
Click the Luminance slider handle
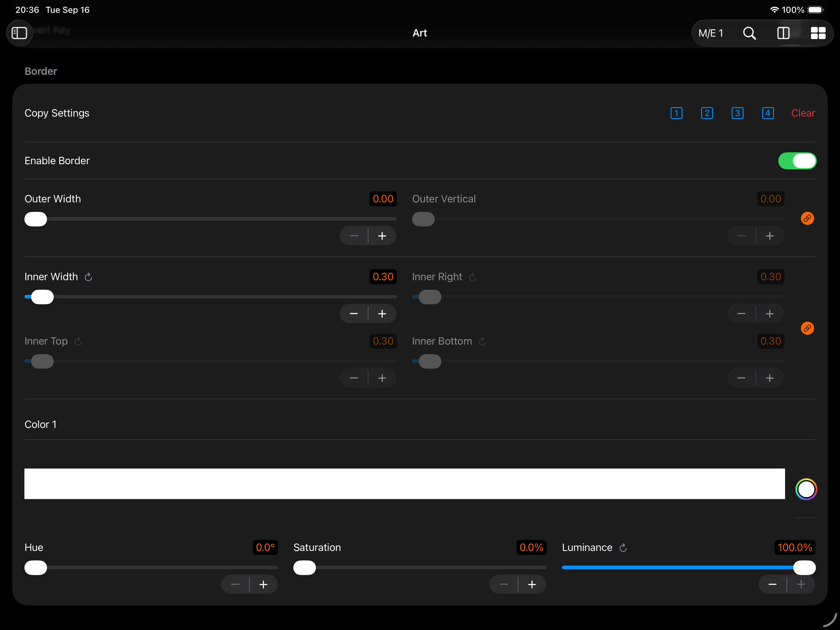pyautogui.click(x=804, y=568)
